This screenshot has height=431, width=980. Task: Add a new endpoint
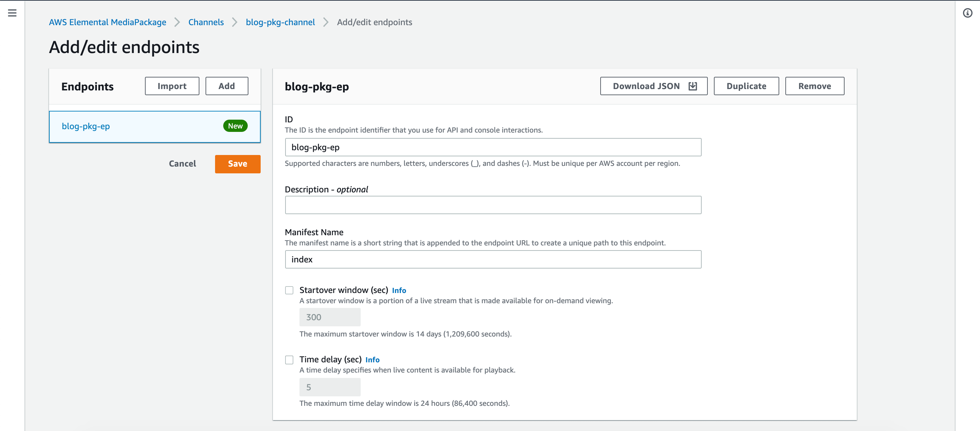(x=227, y=86)
